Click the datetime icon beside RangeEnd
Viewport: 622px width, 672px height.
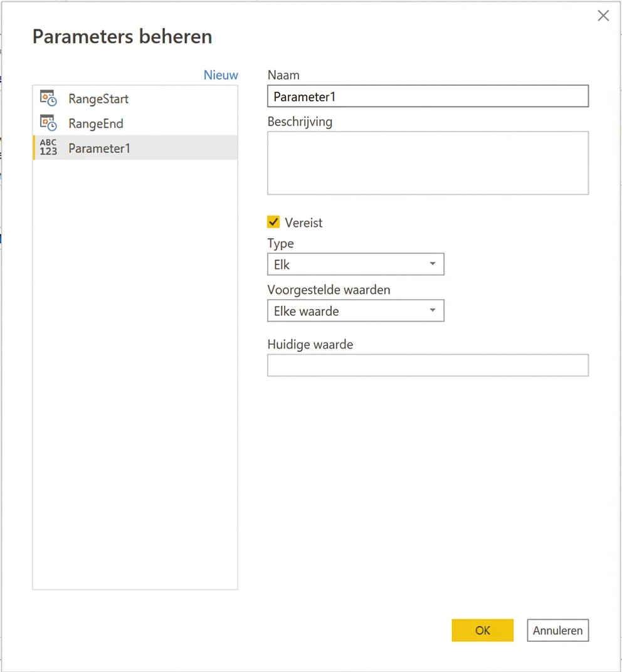pos(47,123)
